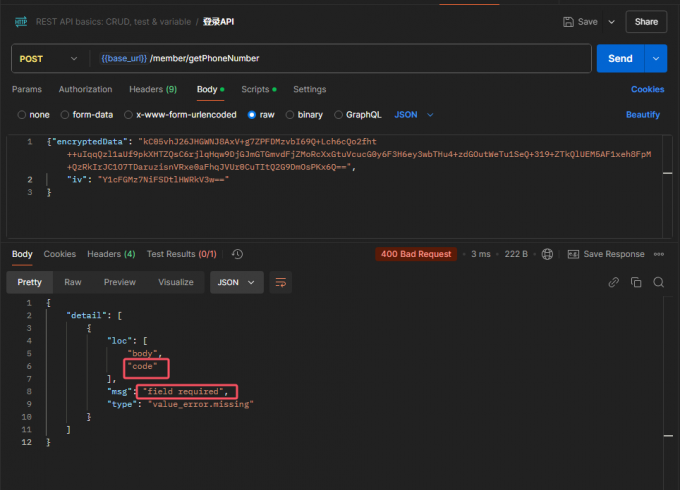The image size is (680, 490).
Task: Expand the Send options arrow
Action: click(656, 59)
